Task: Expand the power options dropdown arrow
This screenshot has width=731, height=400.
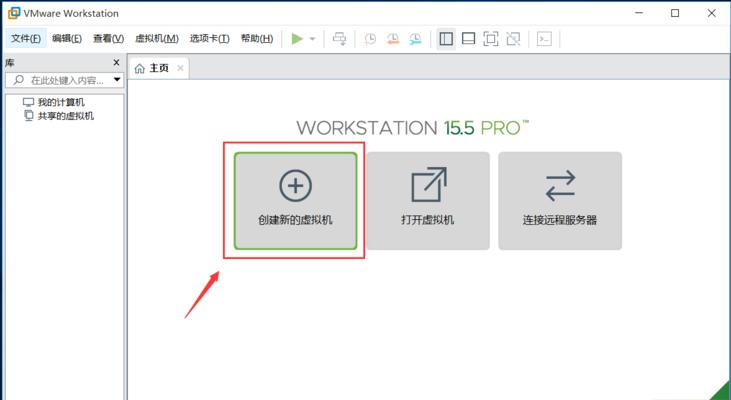Action: click(313, 39)
